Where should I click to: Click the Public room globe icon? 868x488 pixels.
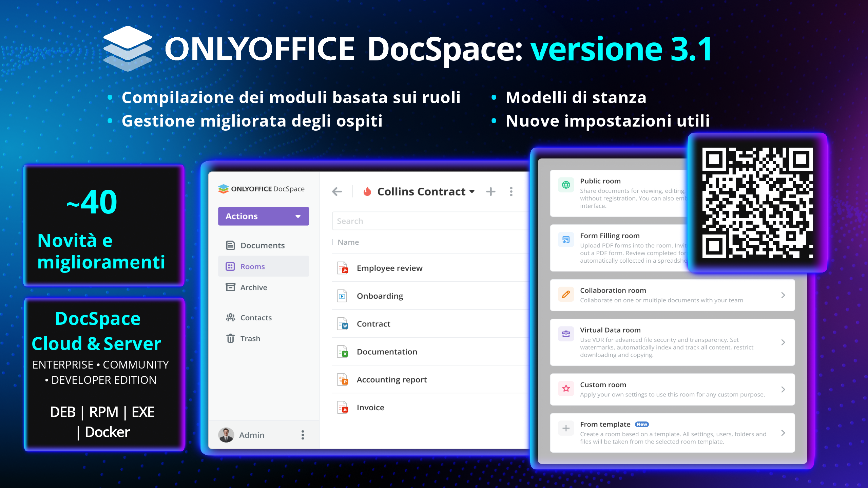pos(566,185)
